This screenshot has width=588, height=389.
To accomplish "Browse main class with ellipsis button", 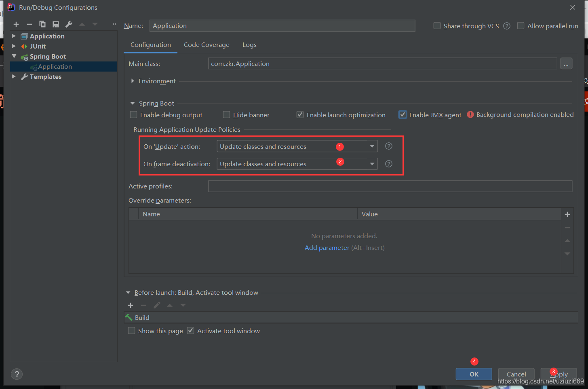I will 566,63.
